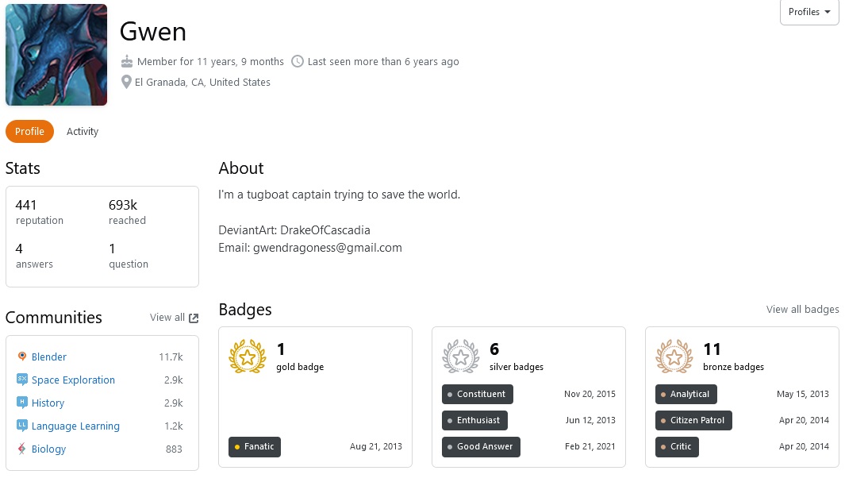868x482 pixels.
Task: Open the Profiles dropdown menu
Action: coord(808,12)
